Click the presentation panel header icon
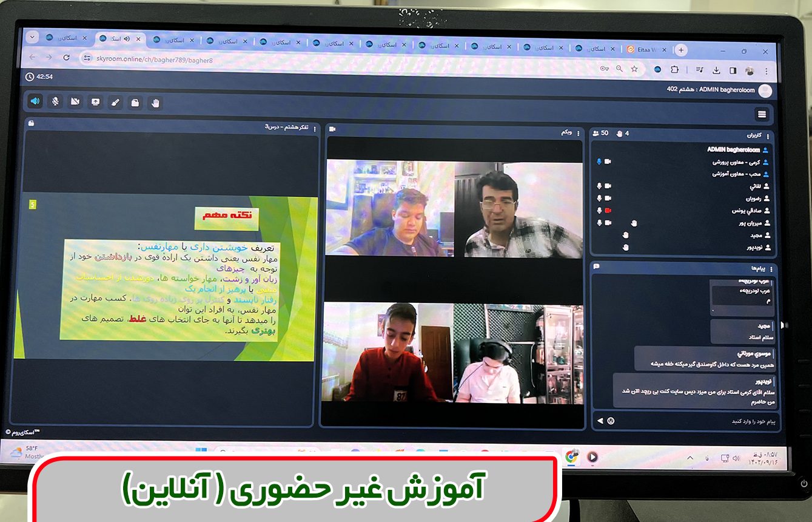The height and width of the screenshot is (522, 812). click(x=32, y=124)
